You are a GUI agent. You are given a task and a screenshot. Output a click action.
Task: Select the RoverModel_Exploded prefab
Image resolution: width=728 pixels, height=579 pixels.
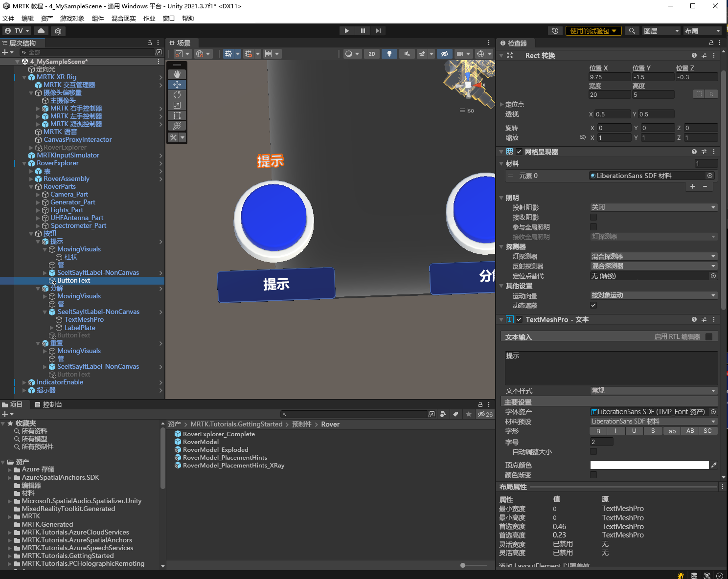[215, 449]
